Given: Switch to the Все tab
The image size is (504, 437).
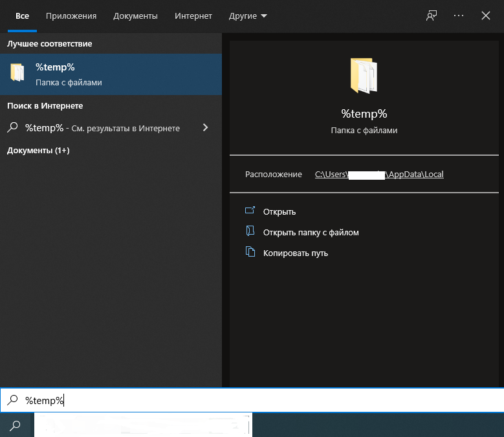Looking at the screenshot, I should (22, 16).
